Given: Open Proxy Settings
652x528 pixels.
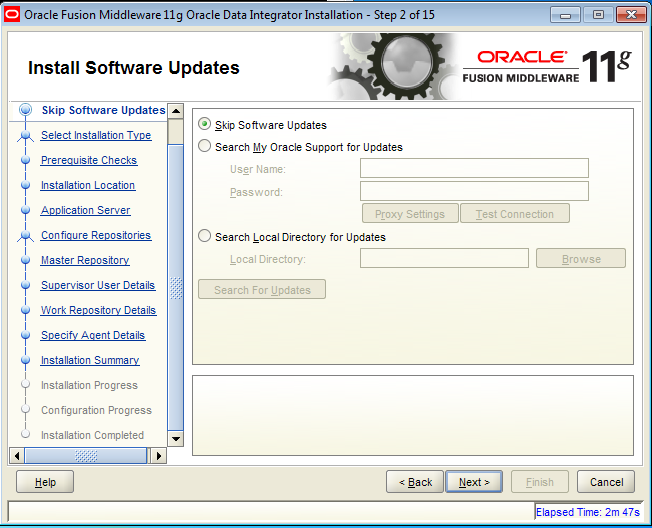Looking at the screenshot, I should coord(410,214).
